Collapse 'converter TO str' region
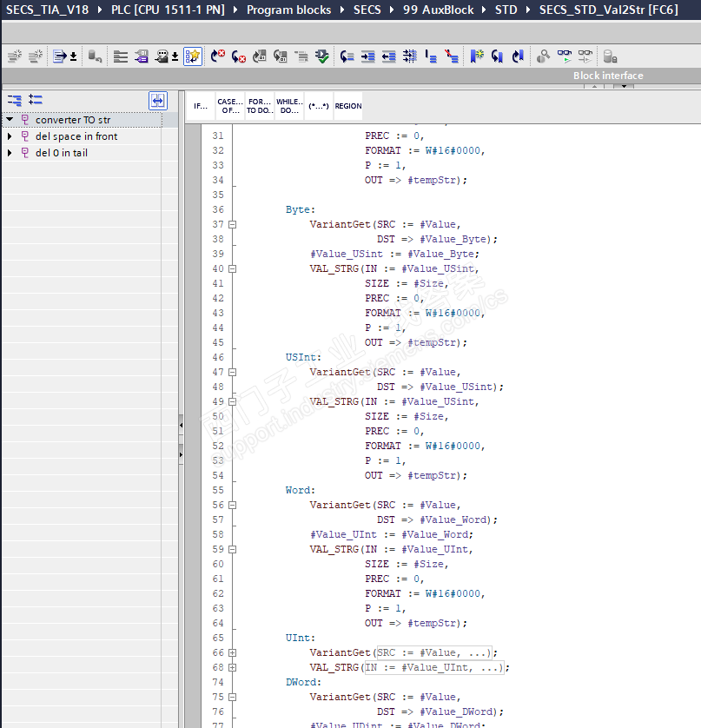 pos(10,120)
